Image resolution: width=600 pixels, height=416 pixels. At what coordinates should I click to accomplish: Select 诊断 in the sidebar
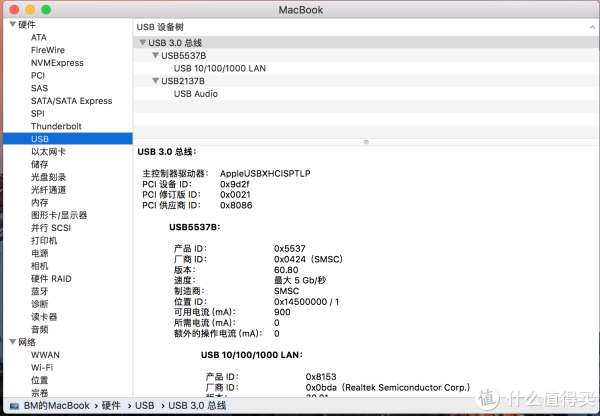pos(40,304)
